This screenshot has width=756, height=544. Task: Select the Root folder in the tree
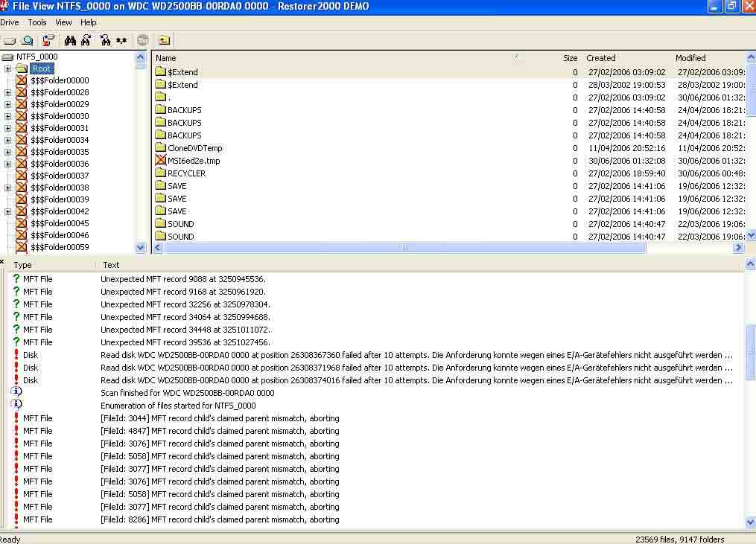point(42,69)
